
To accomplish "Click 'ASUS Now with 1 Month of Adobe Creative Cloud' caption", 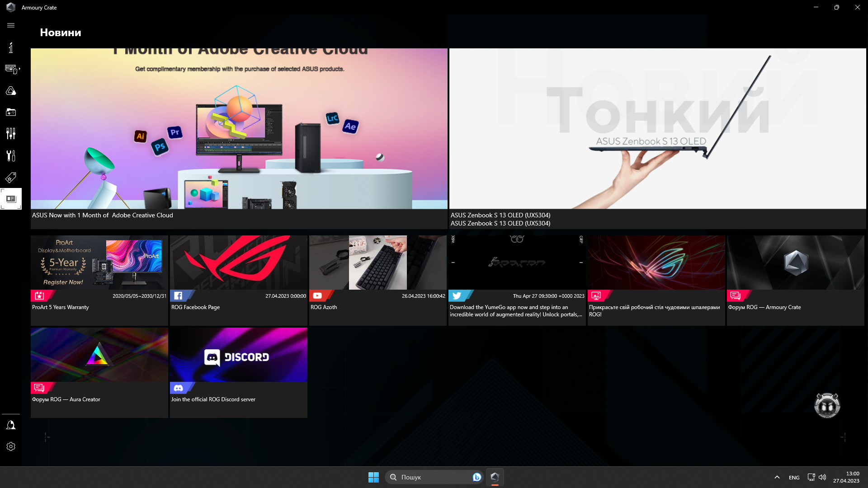I will (x=103, y=216).
